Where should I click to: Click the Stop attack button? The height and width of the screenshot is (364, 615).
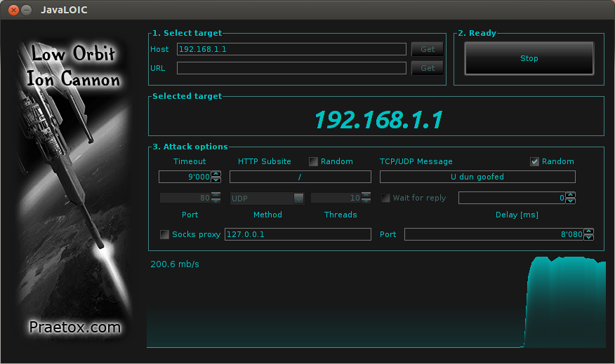(529, 58)
